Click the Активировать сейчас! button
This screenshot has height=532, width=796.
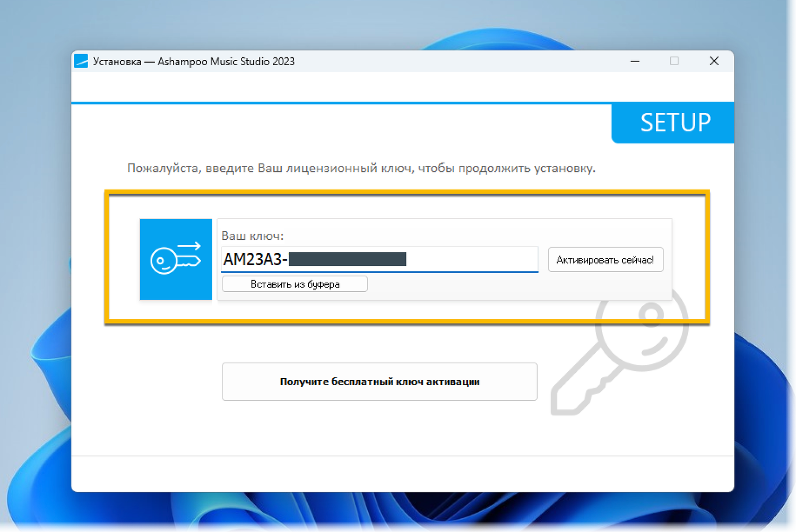pos(605,260)
